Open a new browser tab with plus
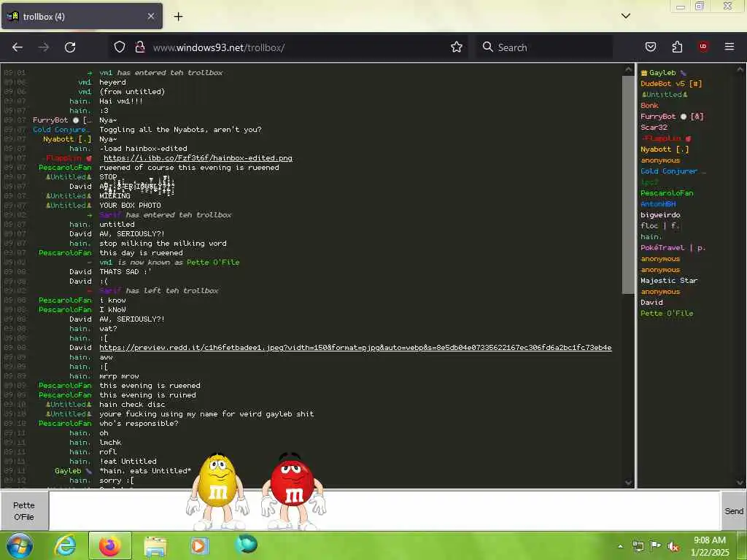 pyautogui.click(x=178, y=17)
